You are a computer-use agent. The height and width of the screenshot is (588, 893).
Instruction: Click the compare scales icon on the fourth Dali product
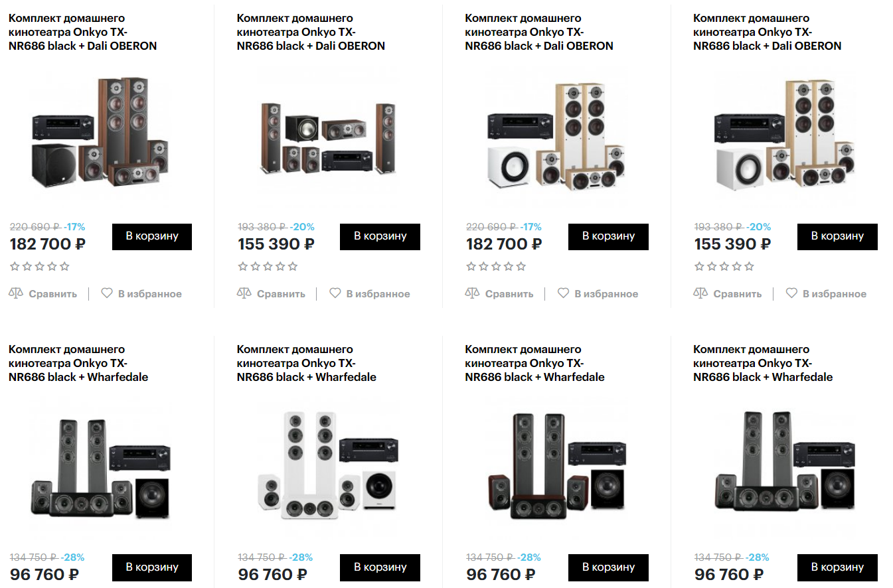(700, 293)
